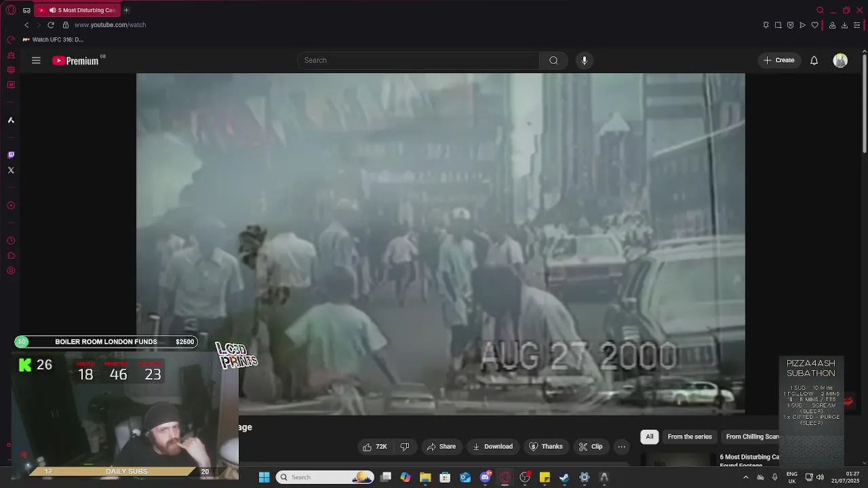Go back one page in browser
868x488 pixels.
(26, 25)
